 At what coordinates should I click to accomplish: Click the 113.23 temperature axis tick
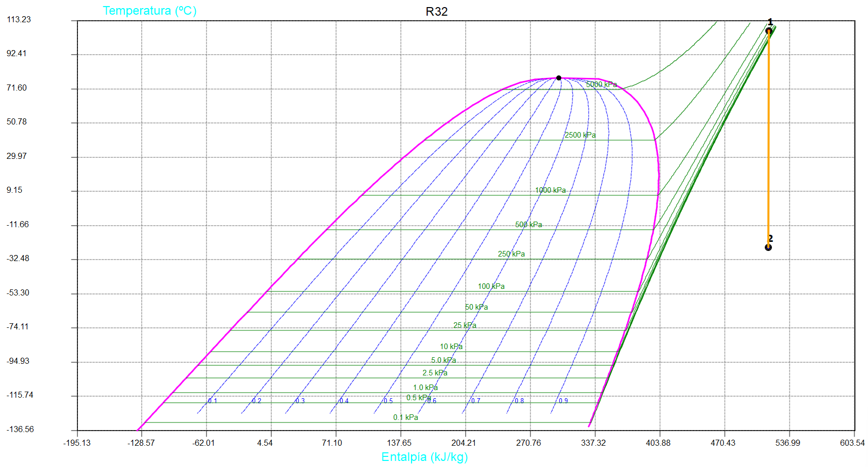[19, 19]
